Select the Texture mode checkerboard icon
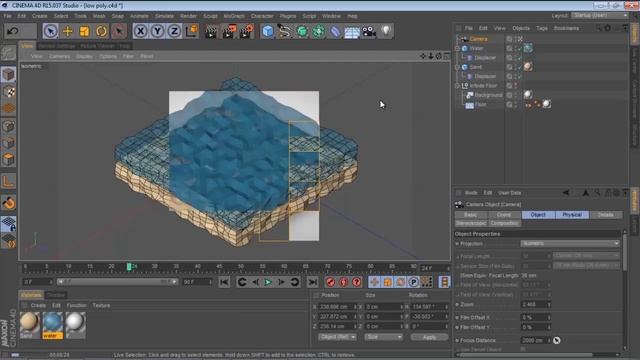Image resolution: width=640 pixels, height=360 pixels. (x=9, y=92)
